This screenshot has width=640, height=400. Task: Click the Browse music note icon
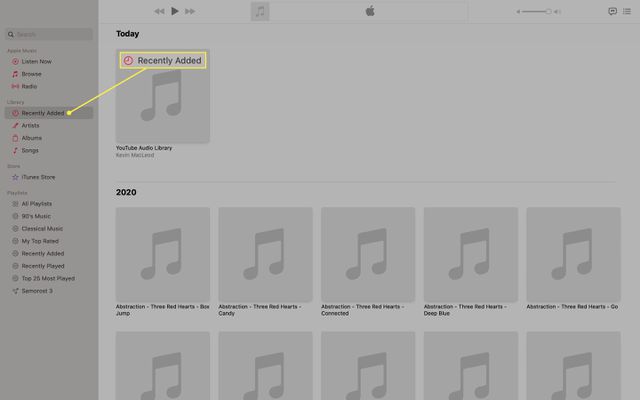click(x=15, y=74)
